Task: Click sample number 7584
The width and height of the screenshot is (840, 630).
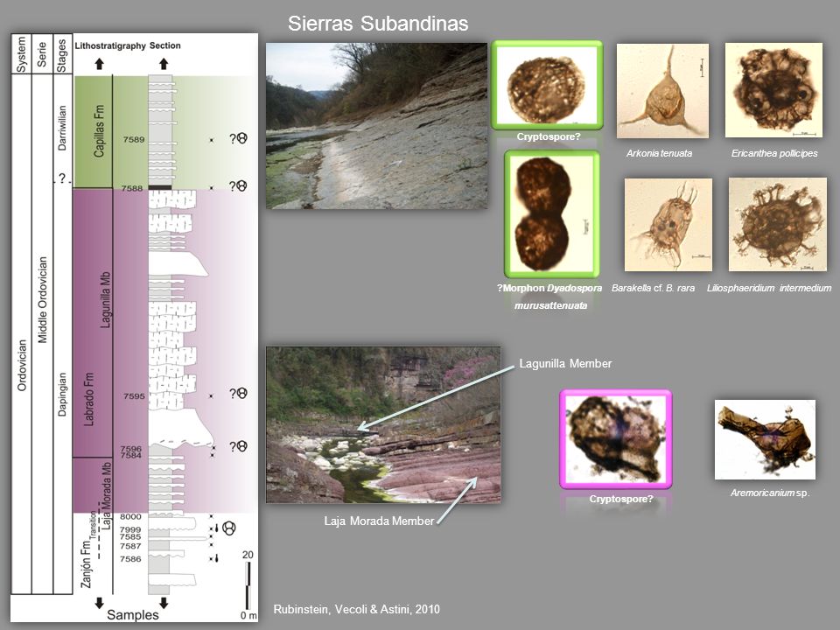Action: pos(130,455)
